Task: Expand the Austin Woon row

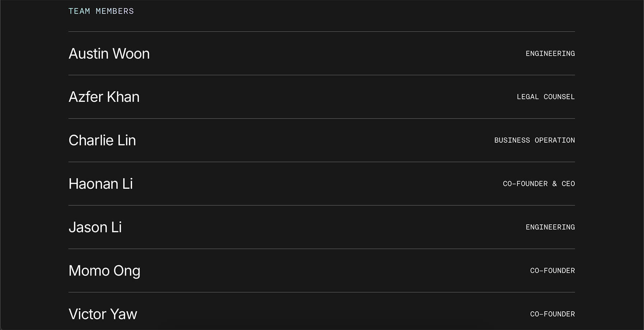Action: pos(322,54)
